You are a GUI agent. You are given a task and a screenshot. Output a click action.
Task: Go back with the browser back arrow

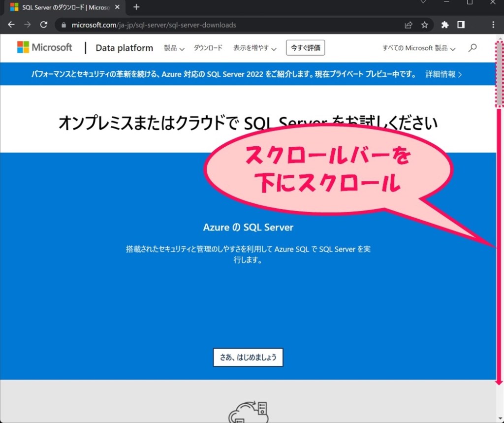pyautogui.click(x=11, y=25)
